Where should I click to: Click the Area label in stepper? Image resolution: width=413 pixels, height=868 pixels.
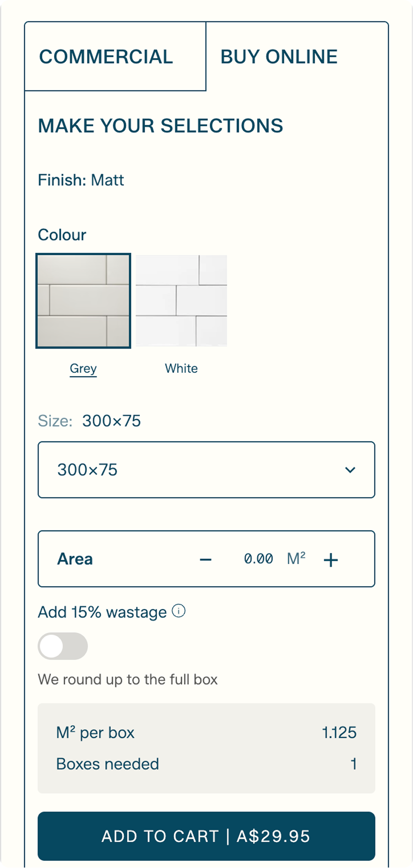point(75,559)
